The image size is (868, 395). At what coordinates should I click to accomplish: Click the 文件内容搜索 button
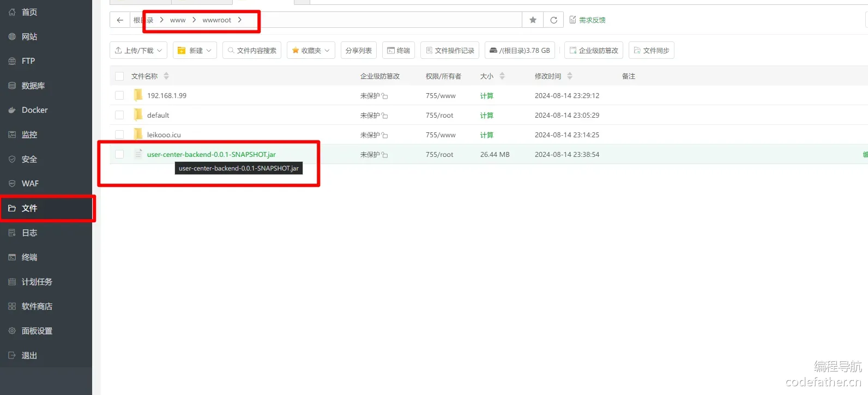[252, 51]
